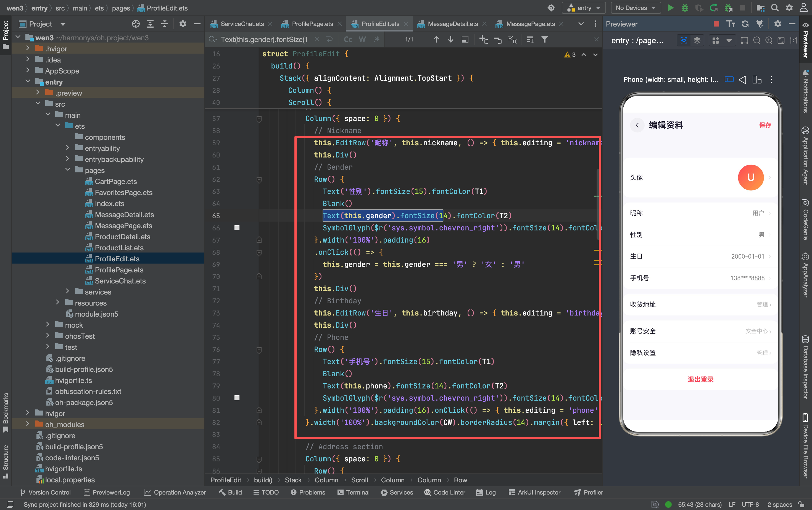This screenshot has height=510, width=812.
Task: Open the search everywhere magnifier
Action: pyautogui.click(x=774, y=8)
